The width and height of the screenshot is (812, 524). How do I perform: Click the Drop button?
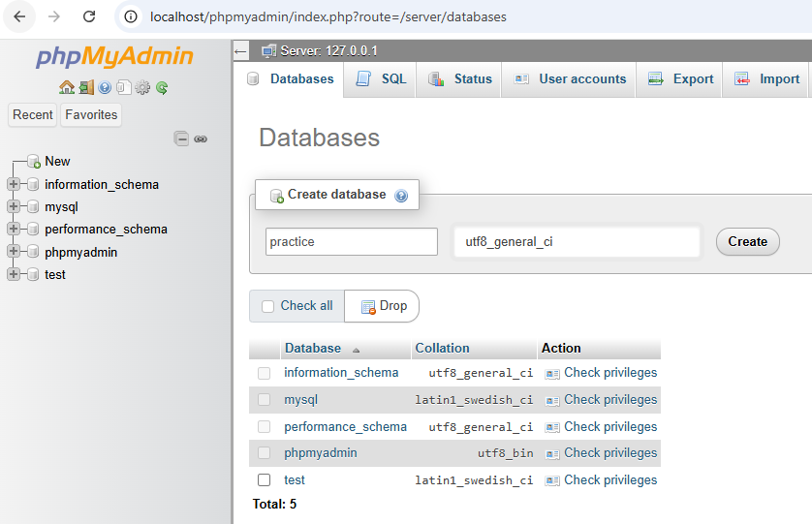[382, 306]
